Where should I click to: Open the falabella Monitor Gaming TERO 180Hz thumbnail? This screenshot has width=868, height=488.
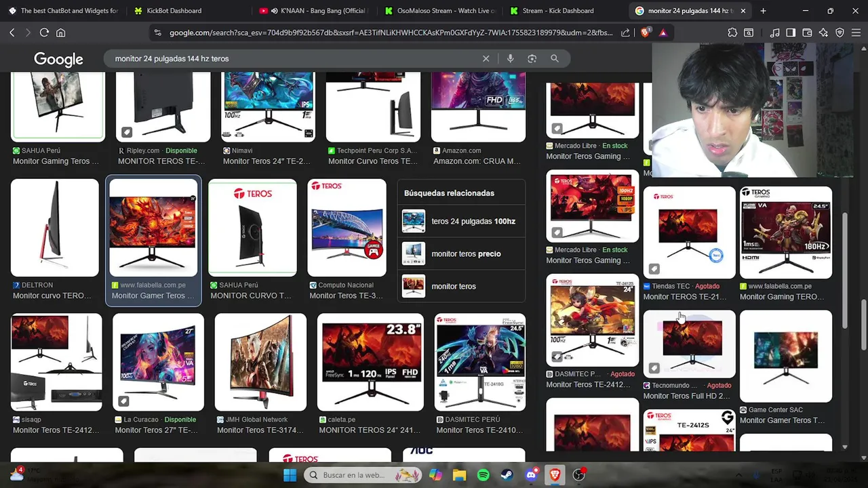786,232
